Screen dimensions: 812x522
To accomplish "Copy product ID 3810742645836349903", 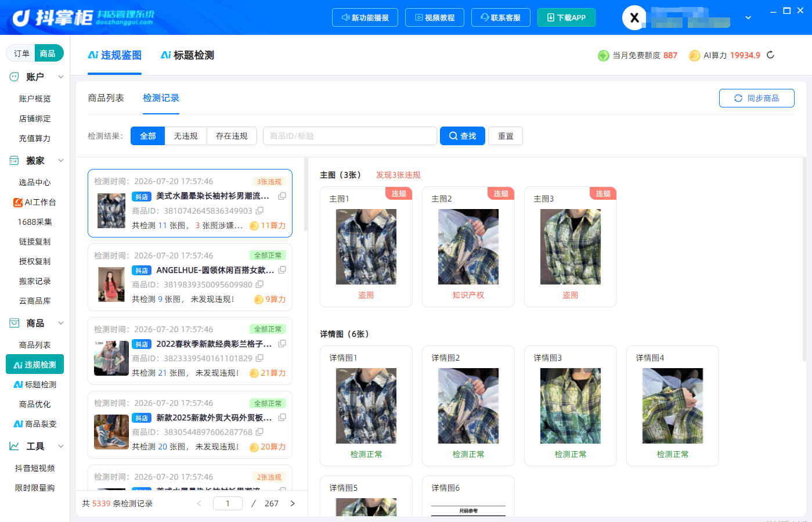I will (259, 211).
